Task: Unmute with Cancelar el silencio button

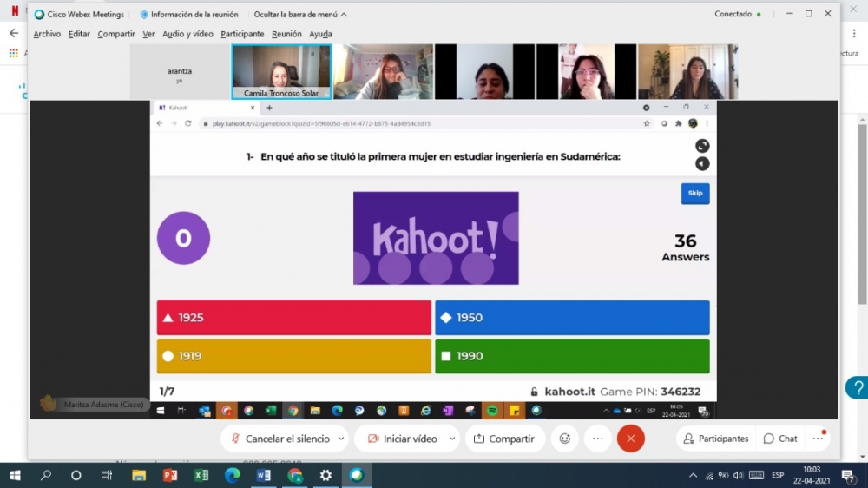Action: [280, 439]
